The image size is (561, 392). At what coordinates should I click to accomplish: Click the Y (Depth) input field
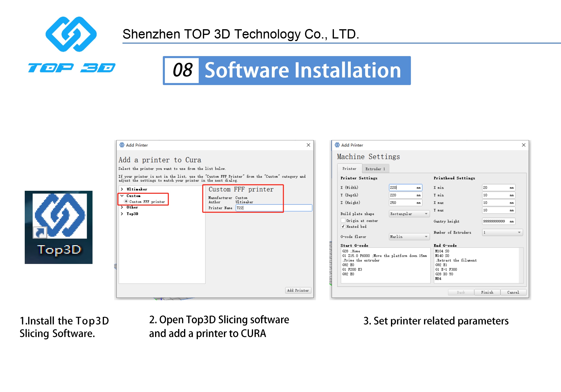point(406,195)
